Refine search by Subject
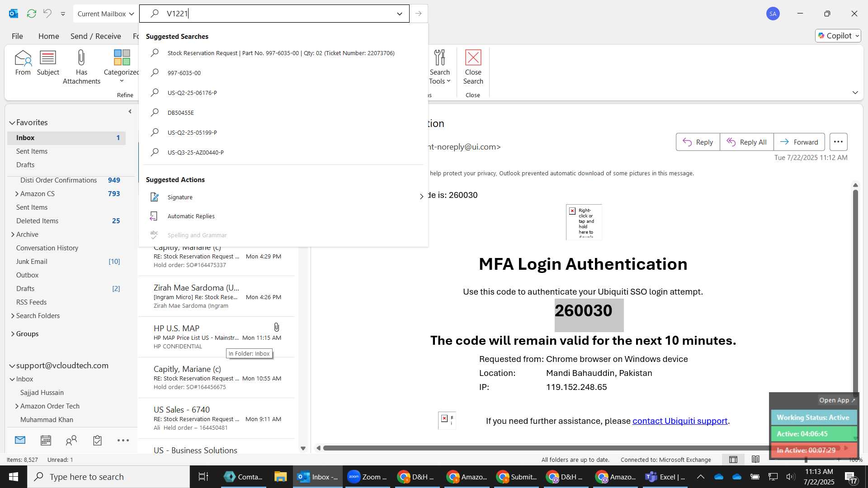 [48, 63]
